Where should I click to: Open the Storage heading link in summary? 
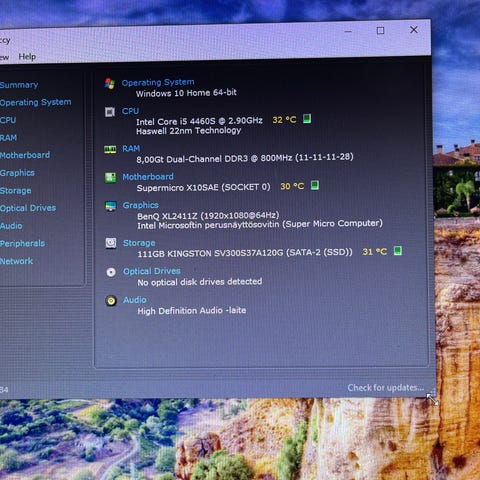pos(139,243)
